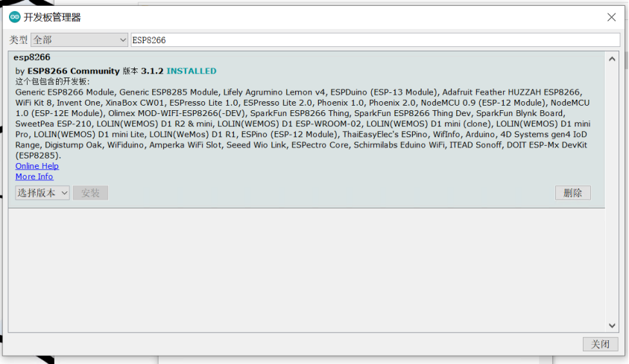Image resolution: width=629 pixels, height=364 pixels.
Task: Select the esp8266 package title
Action: 32,57
